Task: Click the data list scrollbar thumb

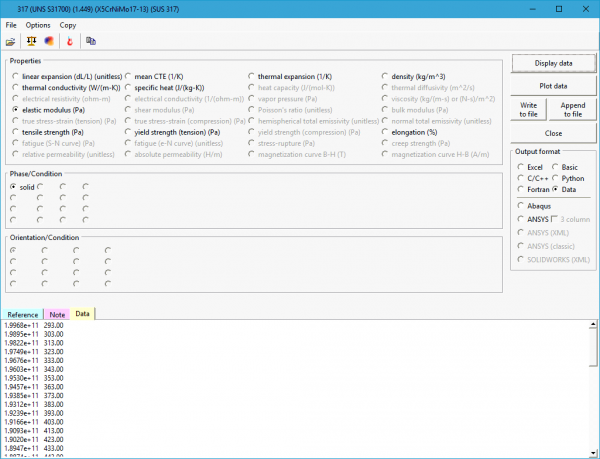Action: [x=593, y=347]
